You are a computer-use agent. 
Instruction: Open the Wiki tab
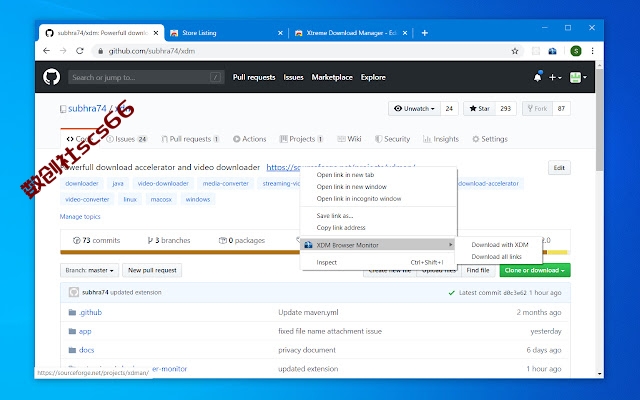(x=349, y=139)
